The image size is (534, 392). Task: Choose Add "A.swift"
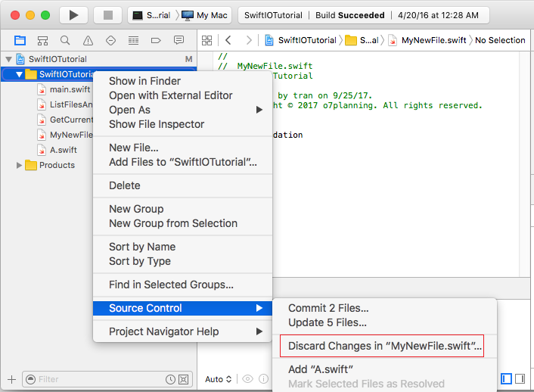tap(384, 369)
